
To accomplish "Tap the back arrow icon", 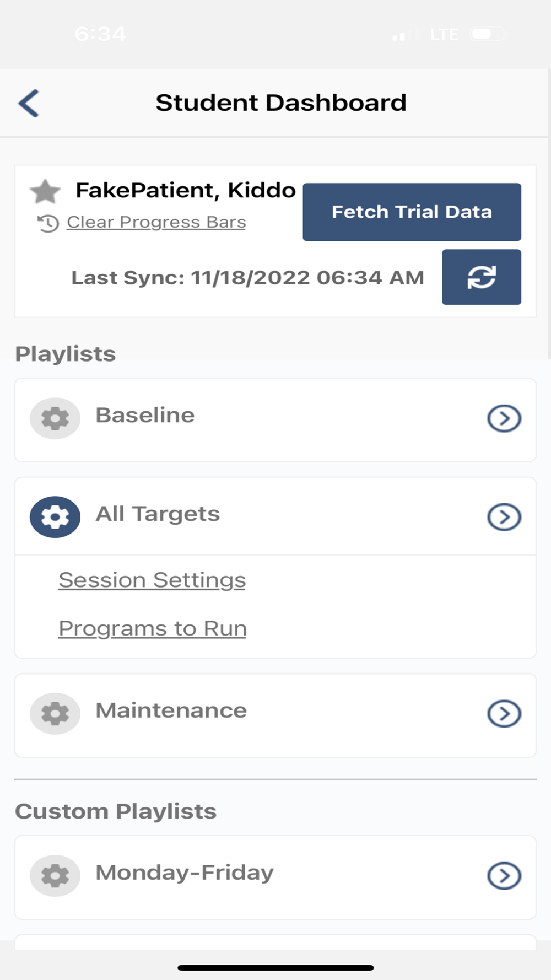I will pos(29,103).
